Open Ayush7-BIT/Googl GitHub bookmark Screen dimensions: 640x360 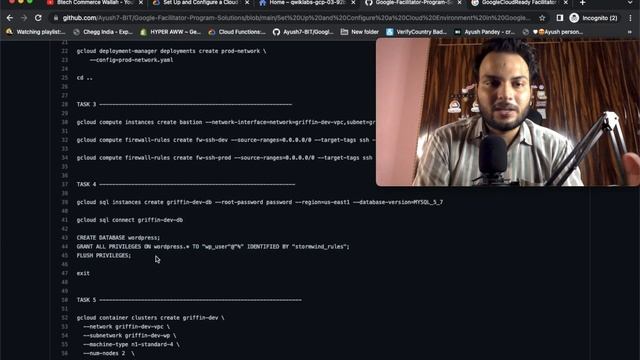click(x=303, y=32)
